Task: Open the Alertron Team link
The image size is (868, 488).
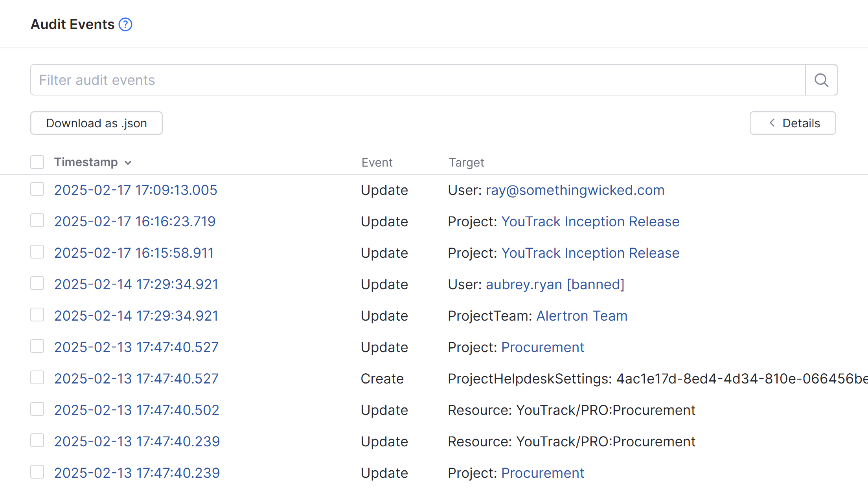Action: (582, 316)
